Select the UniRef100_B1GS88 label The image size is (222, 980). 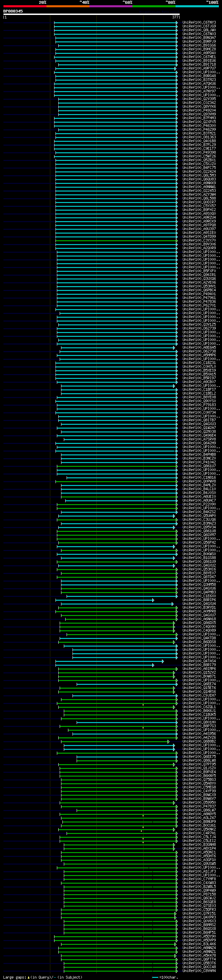(x=199, y=558)
